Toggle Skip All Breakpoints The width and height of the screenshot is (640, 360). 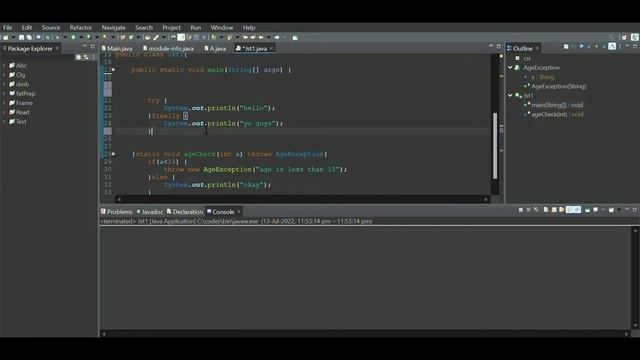48,37
